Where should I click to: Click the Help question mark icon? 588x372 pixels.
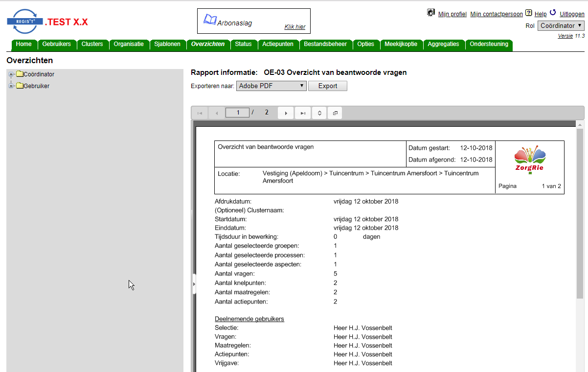pyautogui.click(x=528, y=13)
